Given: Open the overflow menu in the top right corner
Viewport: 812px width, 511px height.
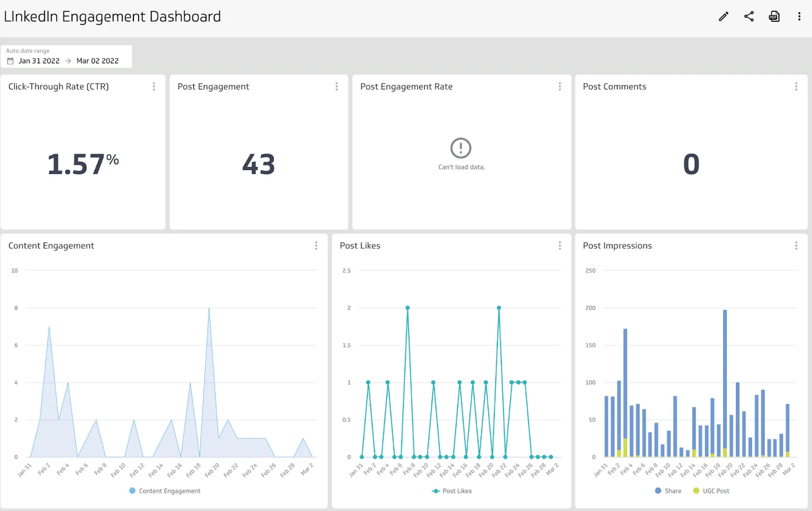Looking at the screenshot, I should coord(799,16).
